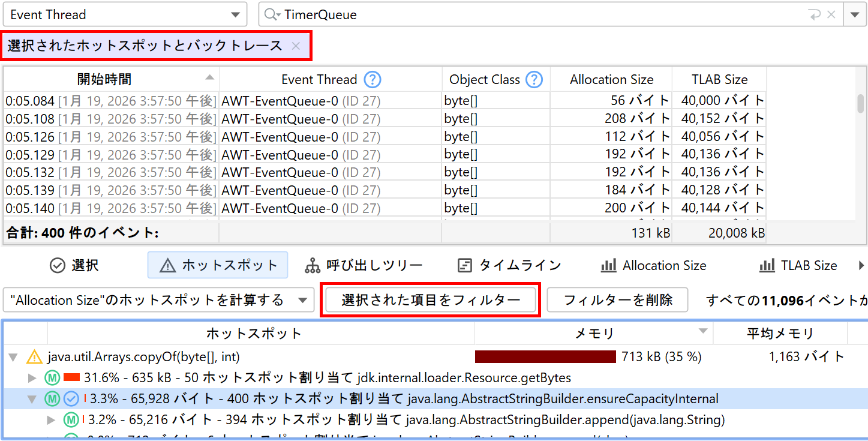Click the sort indicator on the メモリ header
The width and height of the screenshot is (868, 441).
point(702,332)
